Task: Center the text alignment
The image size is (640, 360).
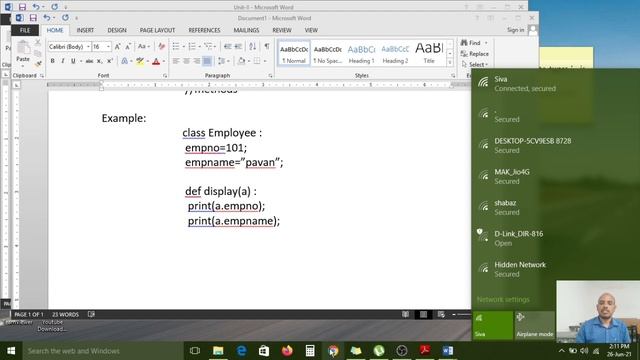Action: click(187, 61)
